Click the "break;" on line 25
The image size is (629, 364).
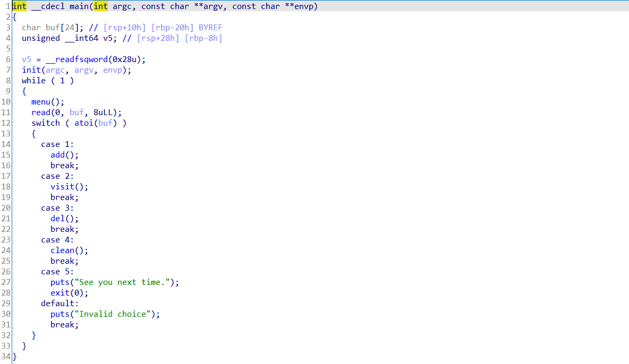tap(65, 261)
